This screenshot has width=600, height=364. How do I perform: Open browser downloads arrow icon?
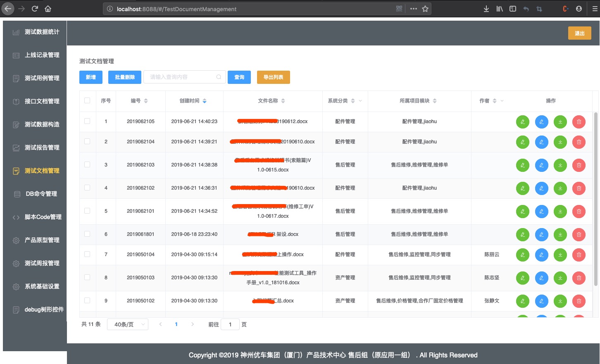(x=486, y=9)
